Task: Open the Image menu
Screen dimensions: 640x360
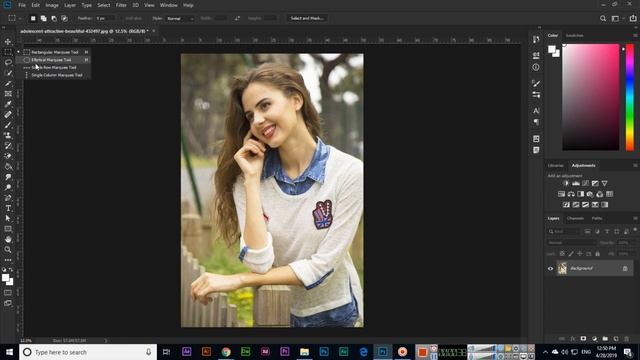Action: 52,5
